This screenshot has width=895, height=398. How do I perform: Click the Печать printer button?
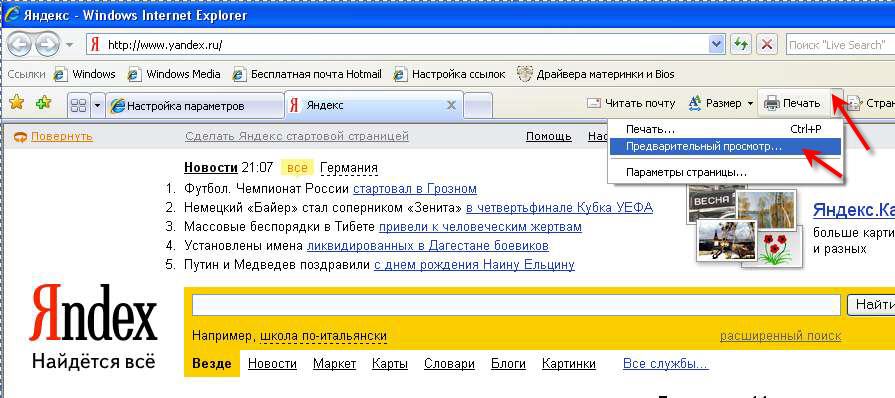click(x=793, y=103)
